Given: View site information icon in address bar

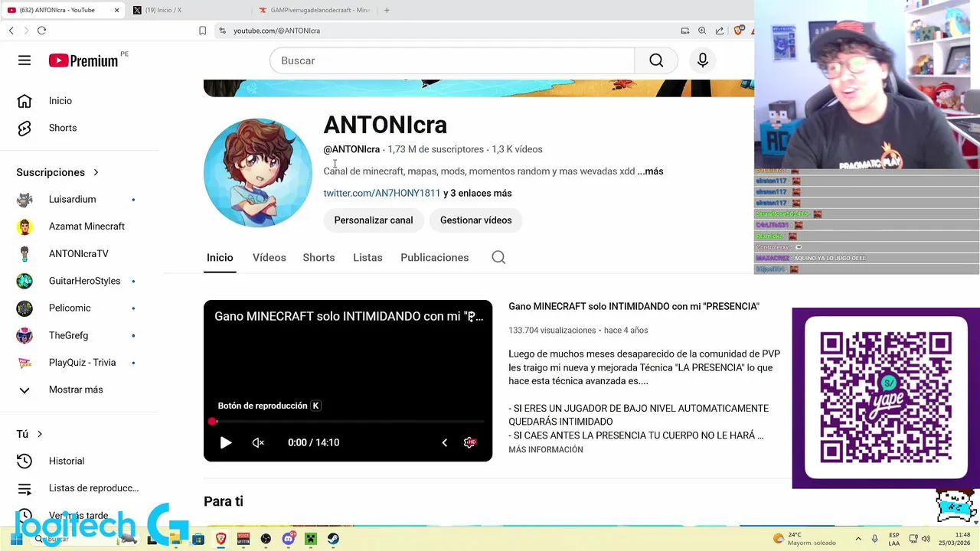Looking at the screenshot, I should 222,31.
